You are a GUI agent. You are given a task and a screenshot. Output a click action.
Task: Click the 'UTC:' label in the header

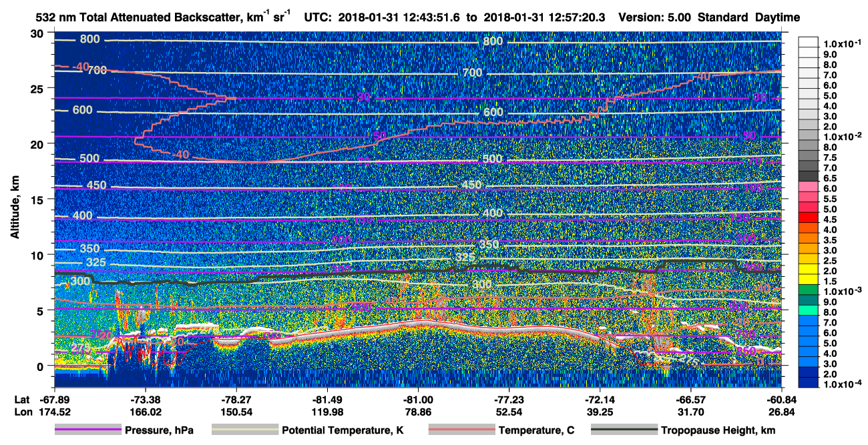point(318,18)
